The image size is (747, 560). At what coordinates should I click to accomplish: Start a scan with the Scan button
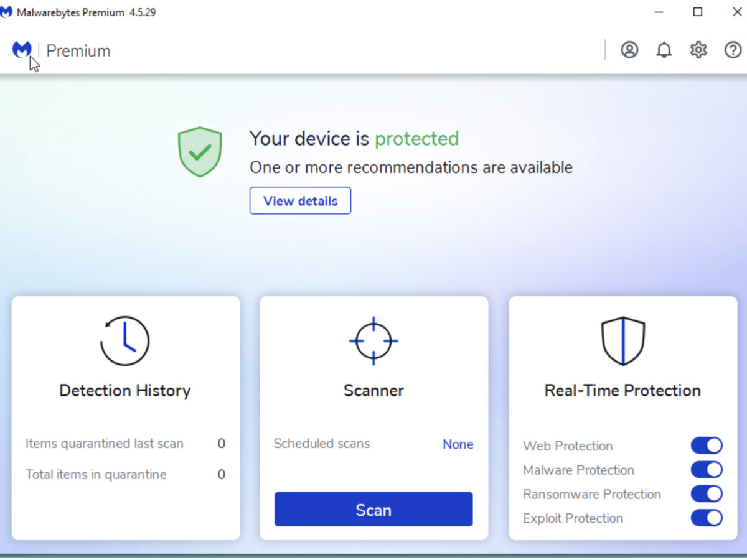(374, 510)
